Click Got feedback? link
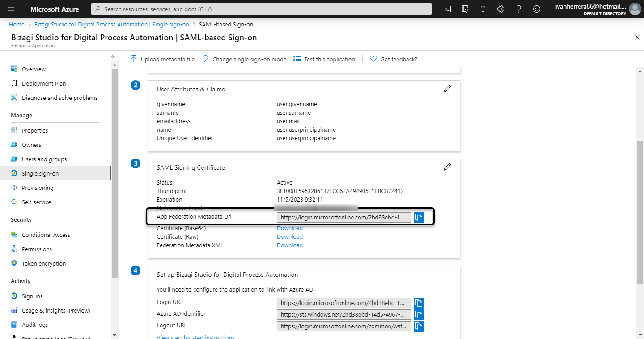 click(394, 59)
